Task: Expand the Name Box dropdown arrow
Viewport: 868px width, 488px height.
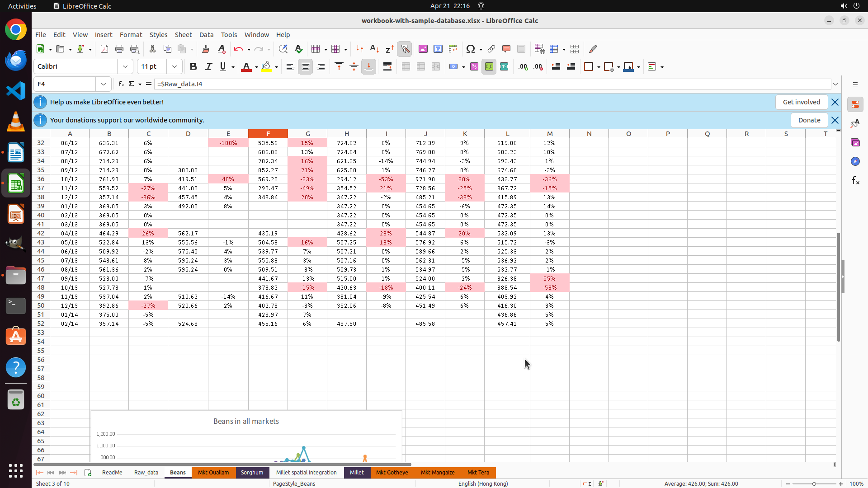Action: (x=104, y=84)
